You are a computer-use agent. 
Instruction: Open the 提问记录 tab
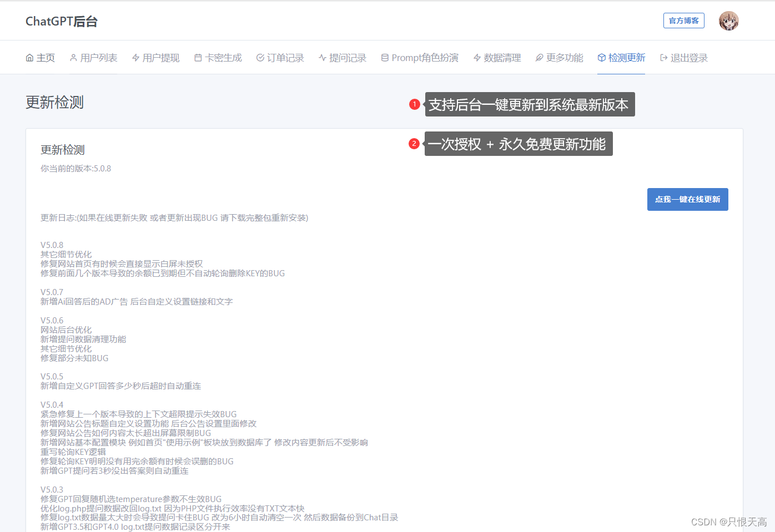tap(343, 58)
